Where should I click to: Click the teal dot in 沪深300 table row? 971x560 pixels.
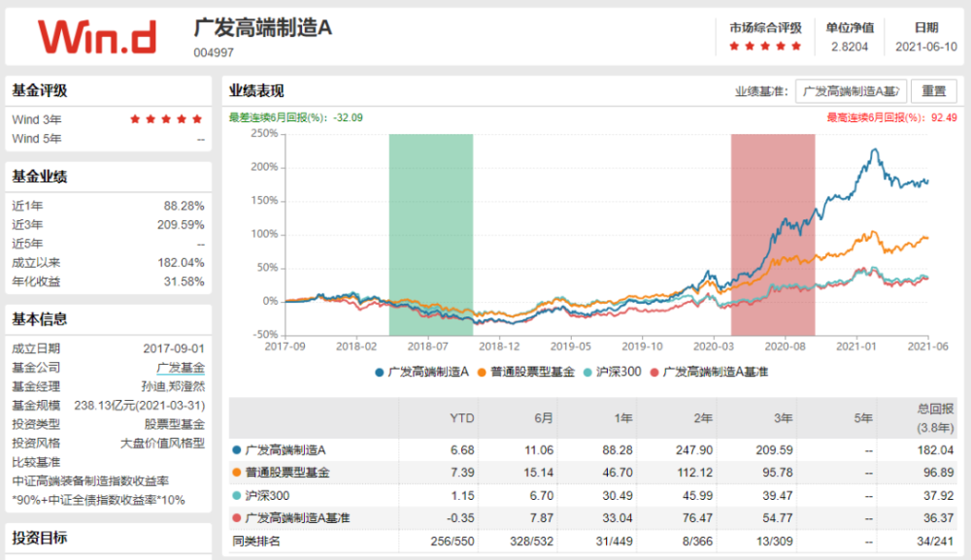pos(236,496)
